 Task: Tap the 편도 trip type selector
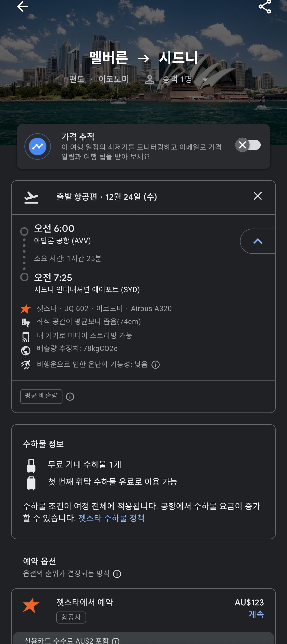click(77, 79)
